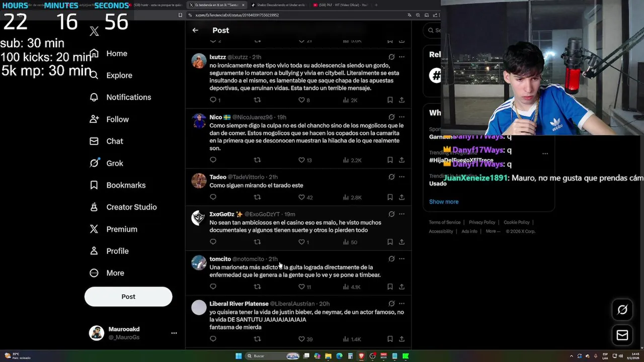Screen dimensions: 644x362
Task: Open the Brave browser in the taskbar
Action: (x=361, y=356)
